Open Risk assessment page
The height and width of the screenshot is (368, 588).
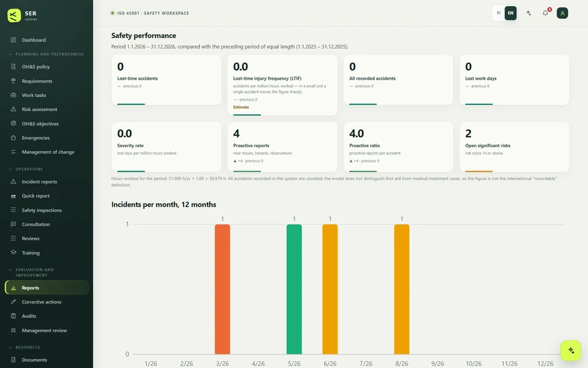pos(47,109)
